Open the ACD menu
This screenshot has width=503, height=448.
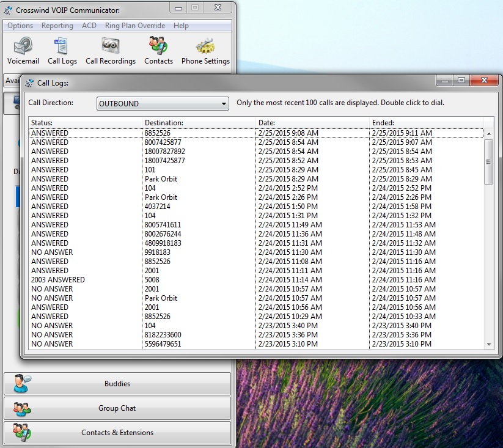(x=89, y=26)
